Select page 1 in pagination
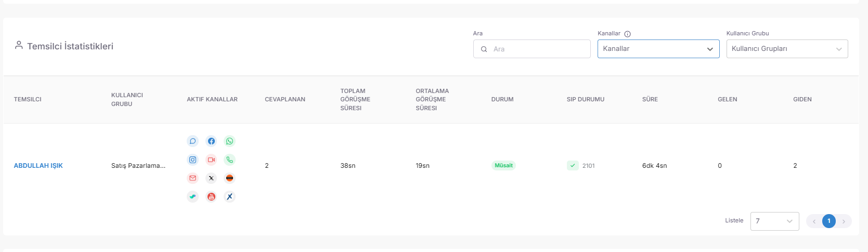Image resolution: width=868 pixels, height=252 pixels. point(829,221)
